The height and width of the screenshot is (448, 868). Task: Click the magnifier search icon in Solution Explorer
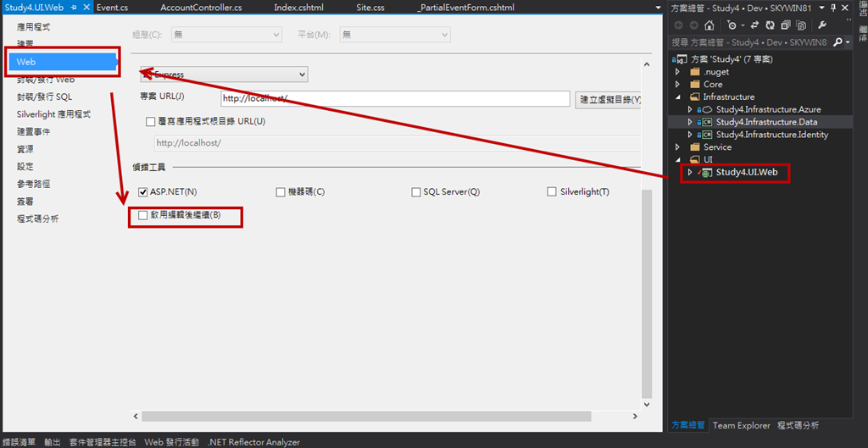(x=838, y=42)
